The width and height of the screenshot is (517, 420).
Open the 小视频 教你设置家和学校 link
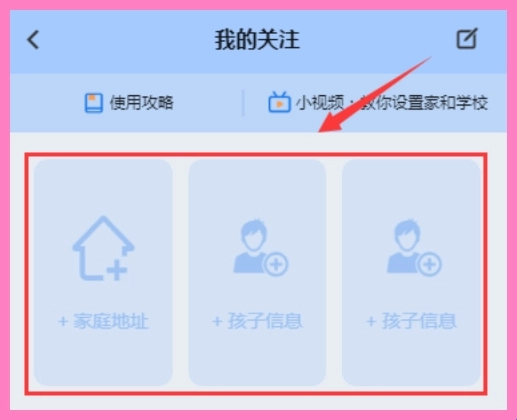click(x=392, y=103)
